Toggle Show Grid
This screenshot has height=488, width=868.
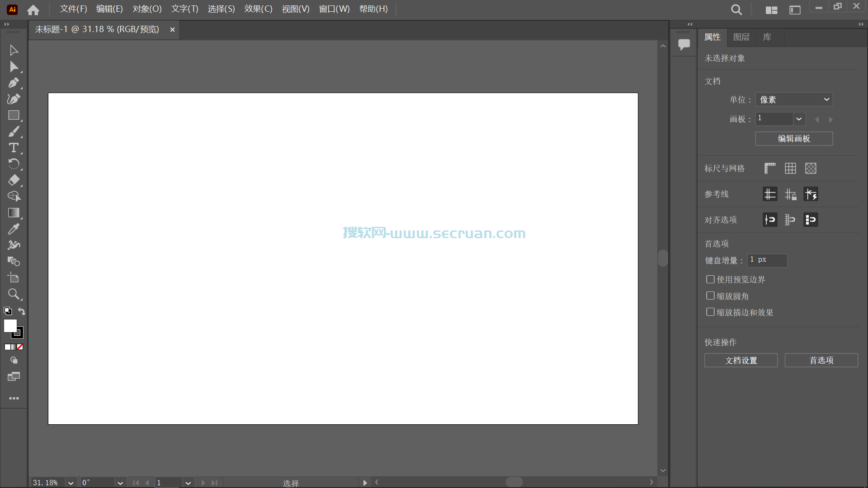[x=790, y=169]
